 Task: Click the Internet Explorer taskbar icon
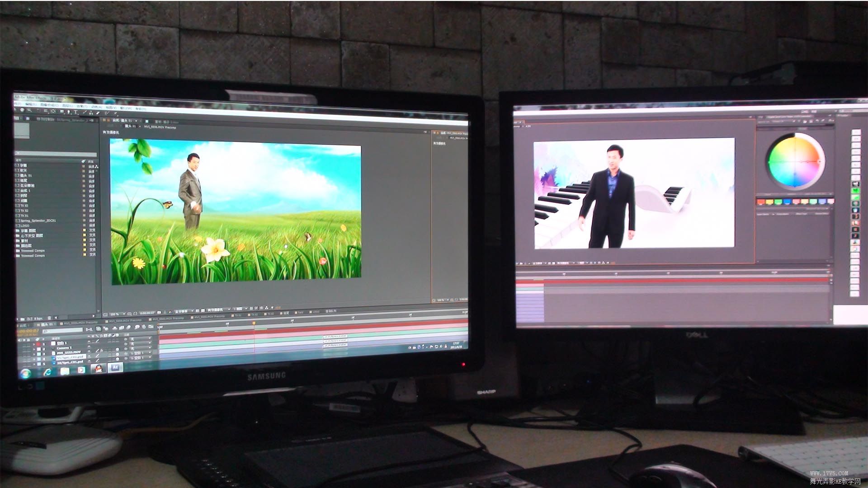point(47,372)
